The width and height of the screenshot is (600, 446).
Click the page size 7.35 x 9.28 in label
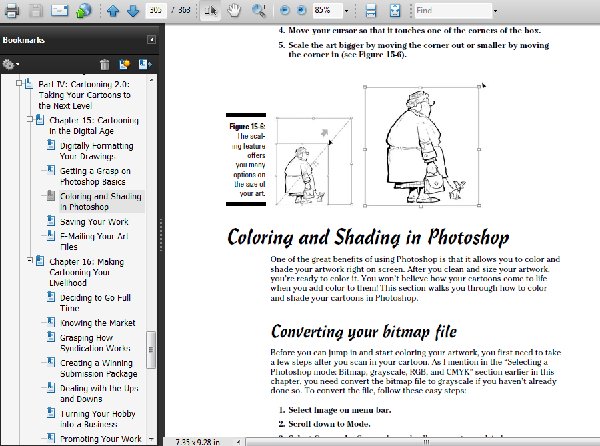coord(197,442)
